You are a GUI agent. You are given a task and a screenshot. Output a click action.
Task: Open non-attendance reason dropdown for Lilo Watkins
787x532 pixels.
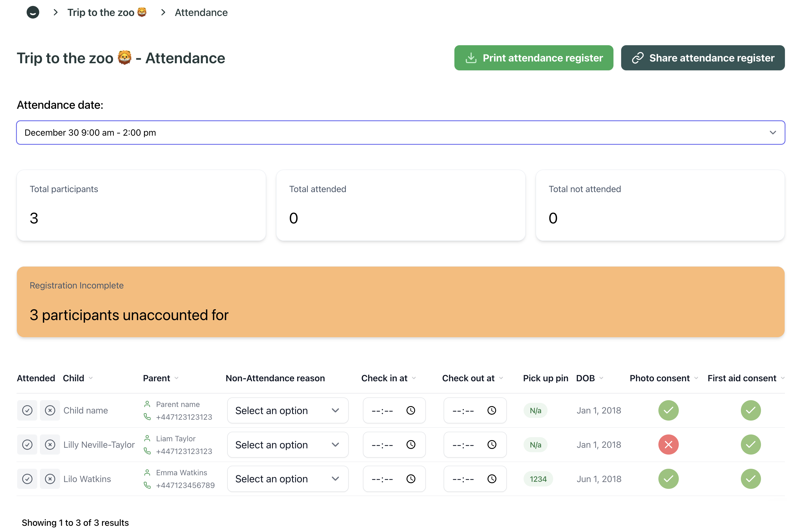(x=287, y=479)
